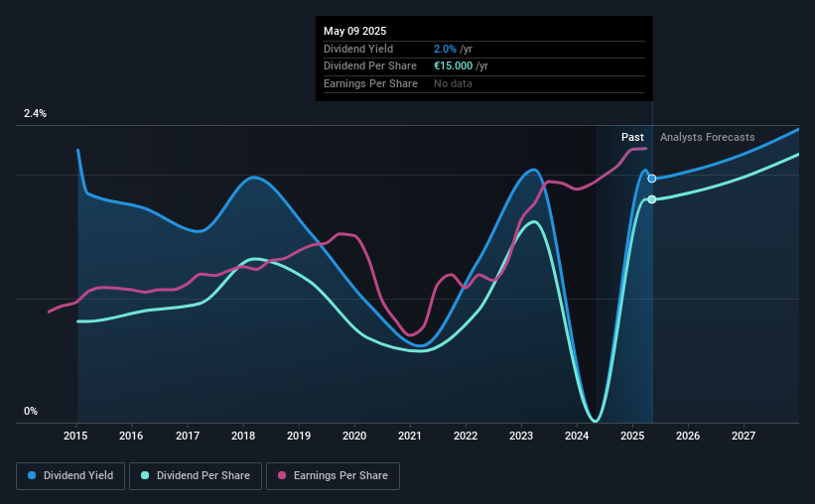Click the pink dot in Earnings Per Share legend
The width and height of the screenshot is (815, 504).
pos(282,475)
